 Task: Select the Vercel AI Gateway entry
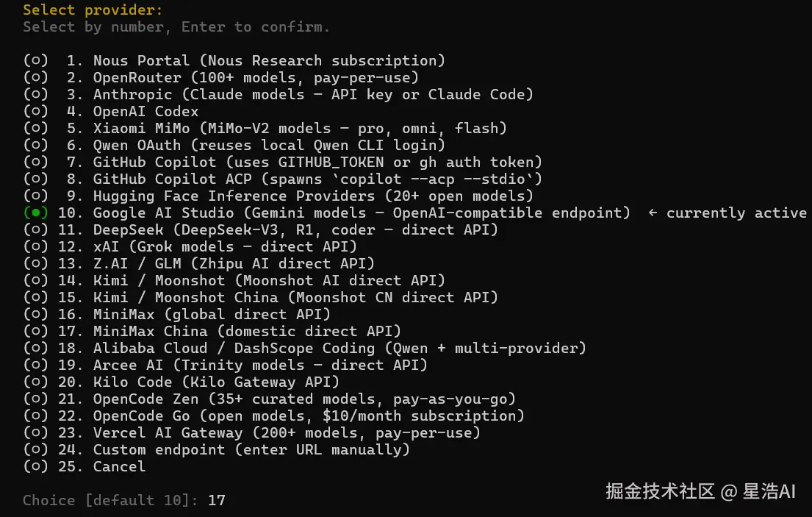tap(287, 432)
